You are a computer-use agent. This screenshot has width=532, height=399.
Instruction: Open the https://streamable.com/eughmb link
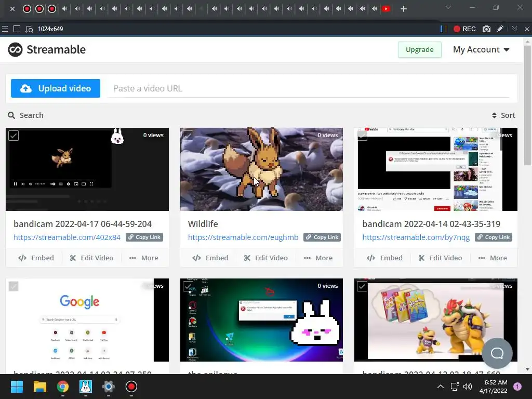click(243, 237)
